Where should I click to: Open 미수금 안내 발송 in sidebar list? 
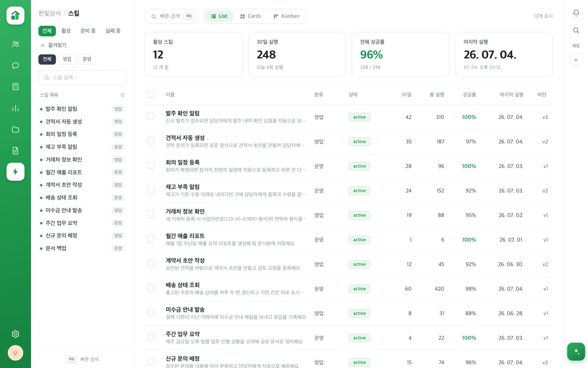click(82, 210)
